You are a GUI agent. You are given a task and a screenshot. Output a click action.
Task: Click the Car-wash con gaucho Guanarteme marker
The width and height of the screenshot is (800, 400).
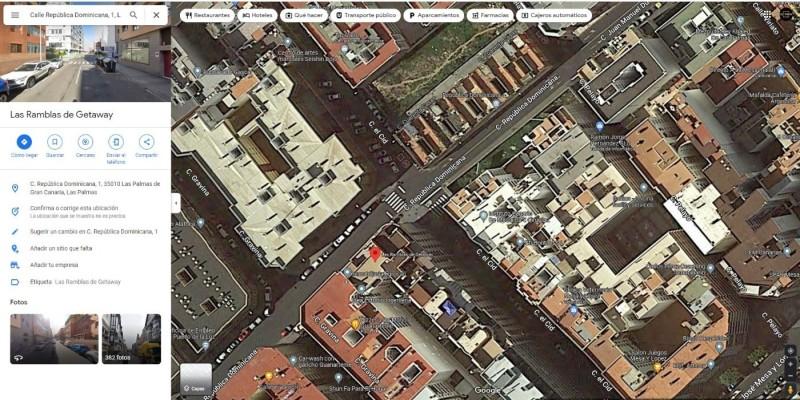[x=293, y=360]
